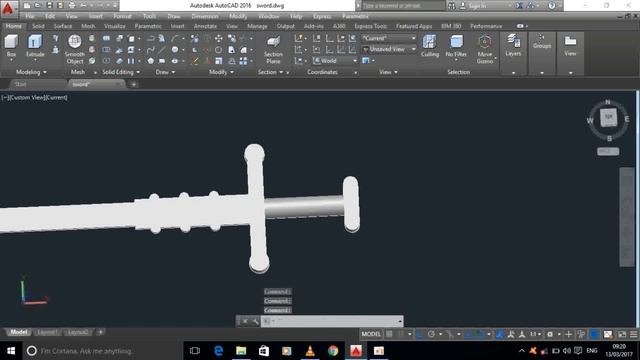Close the command line with X button

tap(244, 321)
